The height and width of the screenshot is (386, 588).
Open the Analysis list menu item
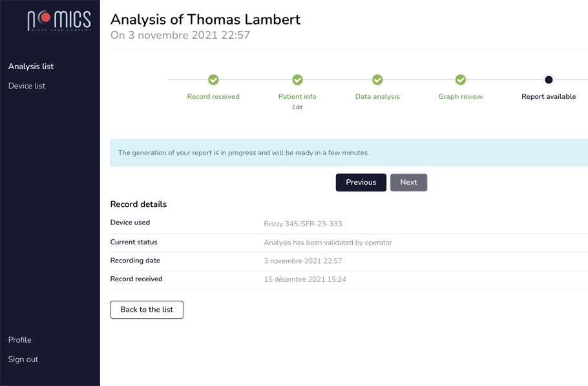coord(31,67)
